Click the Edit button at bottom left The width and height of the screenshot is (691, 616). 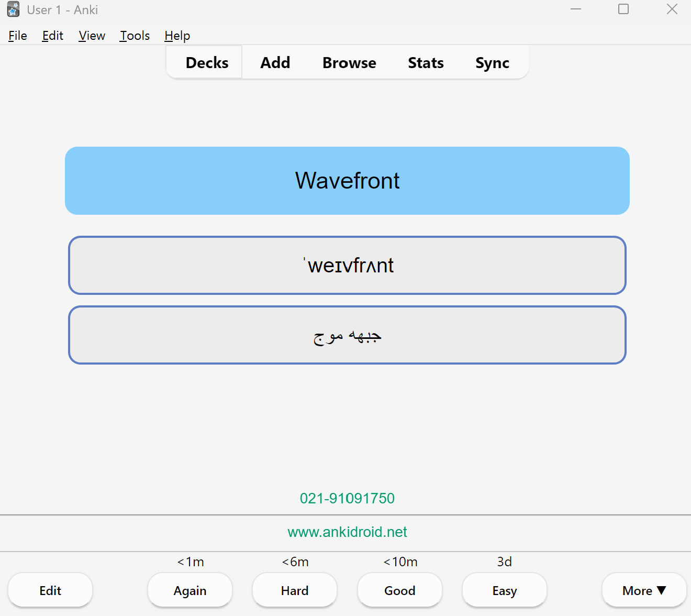pyautogui.click(x=50, y=590)
